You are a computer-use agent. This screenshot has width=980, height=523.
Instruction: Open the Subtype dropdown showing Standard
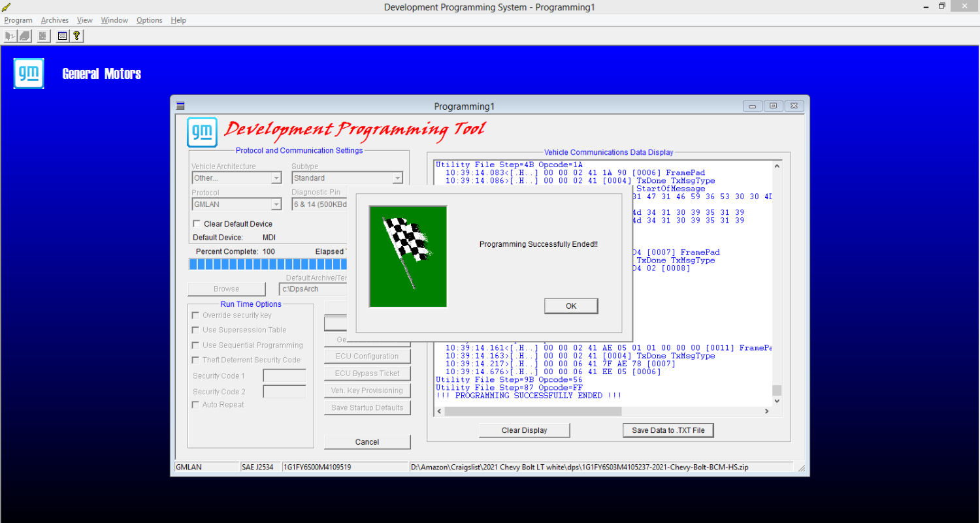pos(397,178)
